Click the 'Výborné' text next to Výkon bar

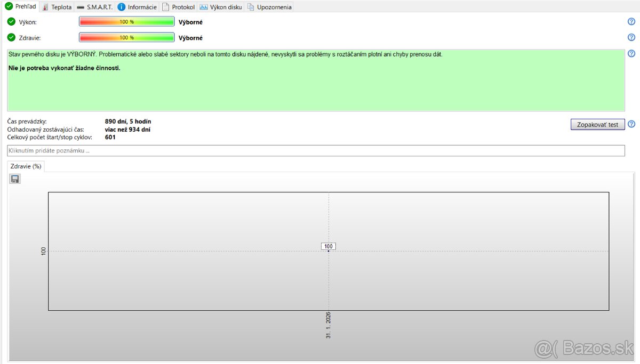point(190,22)
